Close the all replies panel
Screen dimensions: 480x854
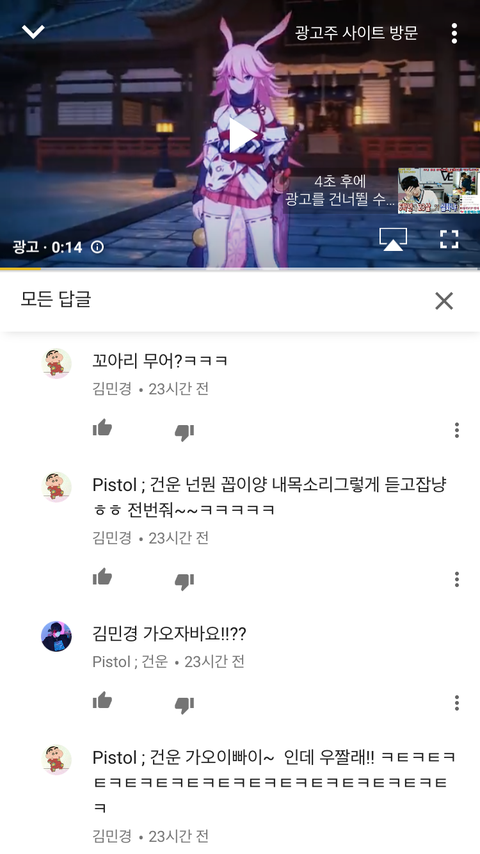(x=444, y=301)
